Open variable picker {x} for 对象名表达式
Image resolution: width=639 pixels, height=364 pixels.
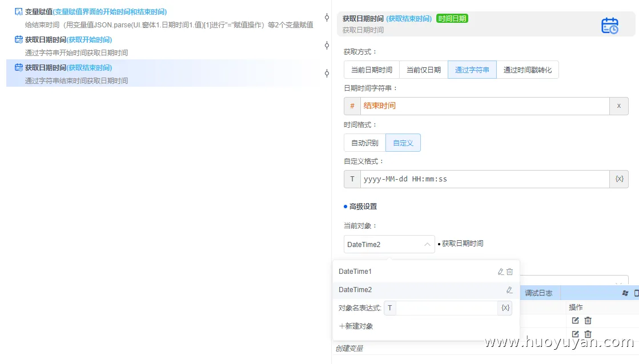point(505,308)
